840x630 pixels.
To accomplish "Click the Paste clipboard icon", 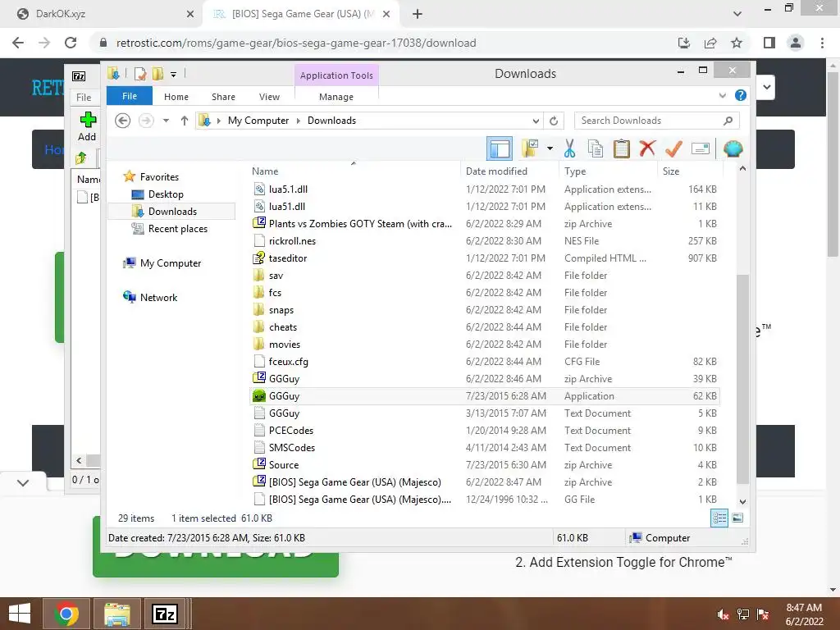I will pos(622,148).
